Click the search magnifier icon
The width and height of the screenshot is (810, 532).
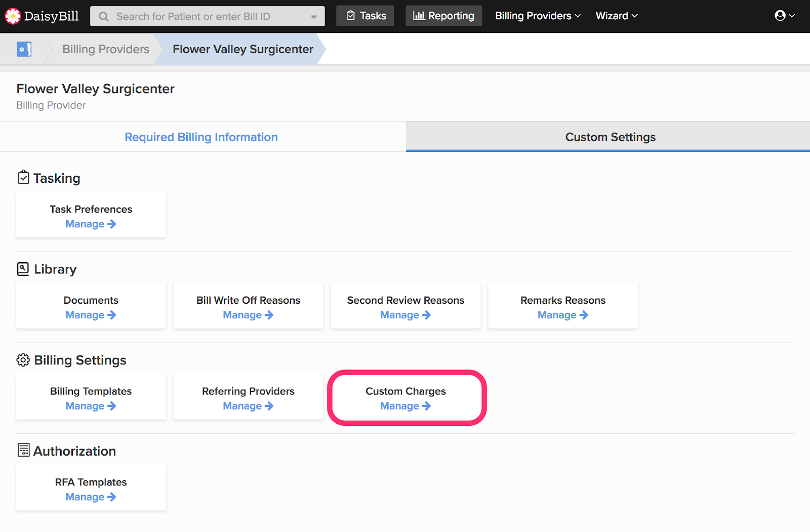point(104,17)
